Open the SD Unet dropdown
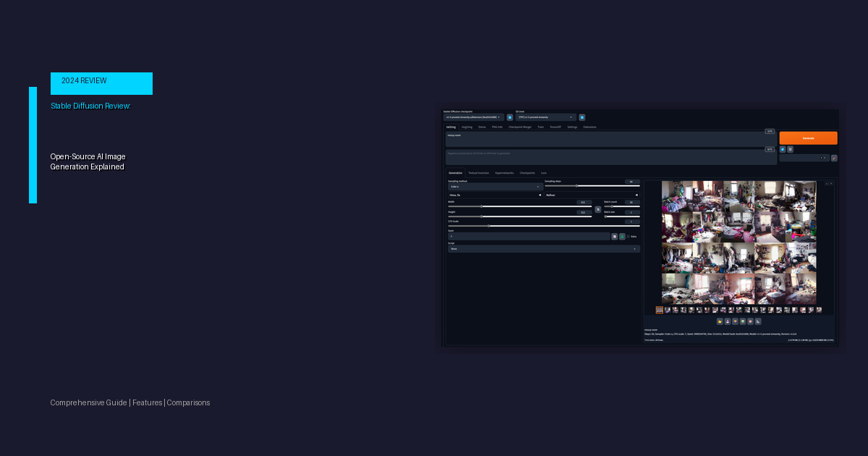Viewport: 868px width, 456px height. click(x=546, y=117)
